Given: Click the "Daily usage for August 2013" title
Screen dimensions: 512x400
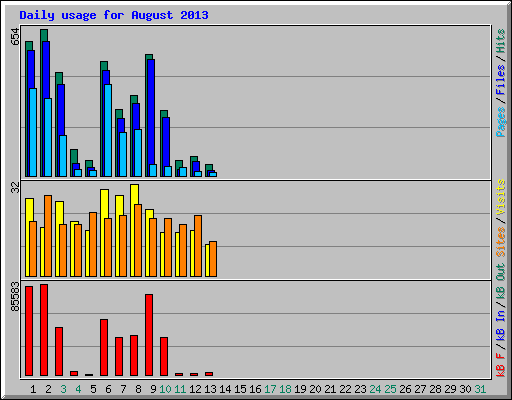Looking at the screenshot, I should pyautogui.click(x=114, y=15).
